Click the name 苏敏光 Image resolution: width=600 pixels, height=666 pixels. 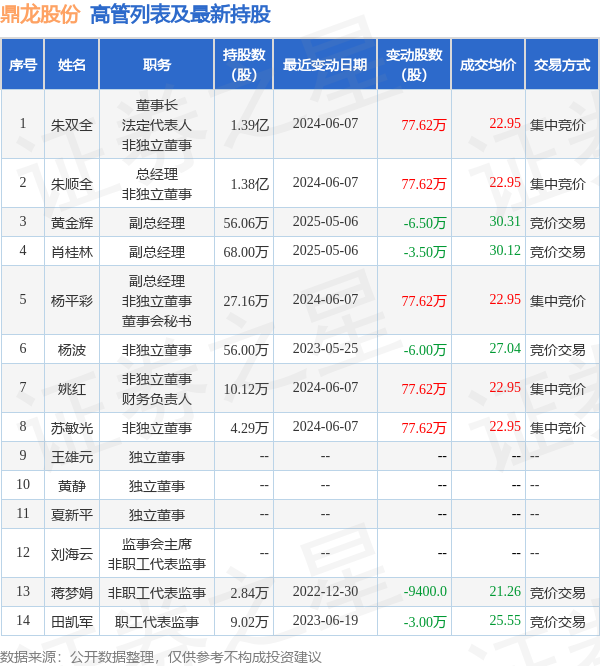72,428
